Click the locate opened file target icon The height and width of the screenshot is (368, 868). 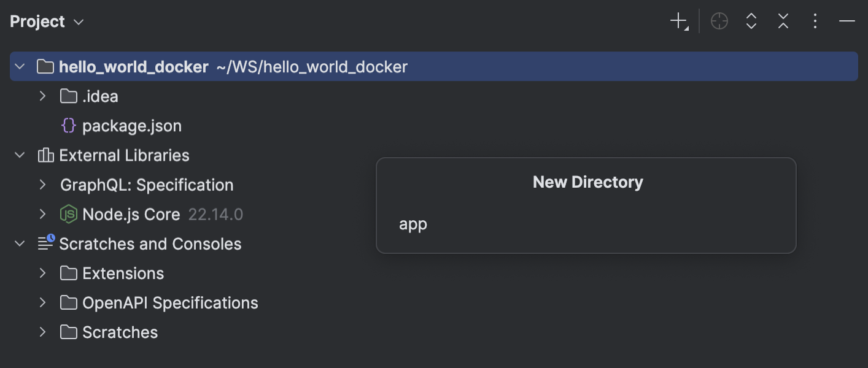pyautogui.click(x=719, y=21)
